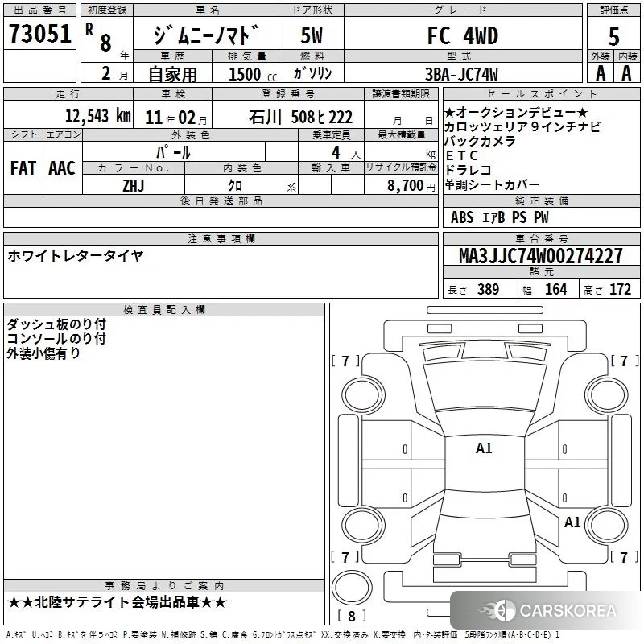Click the interior color クロ
The width and height of the screenshot is (644, 644).
(235, 186)
